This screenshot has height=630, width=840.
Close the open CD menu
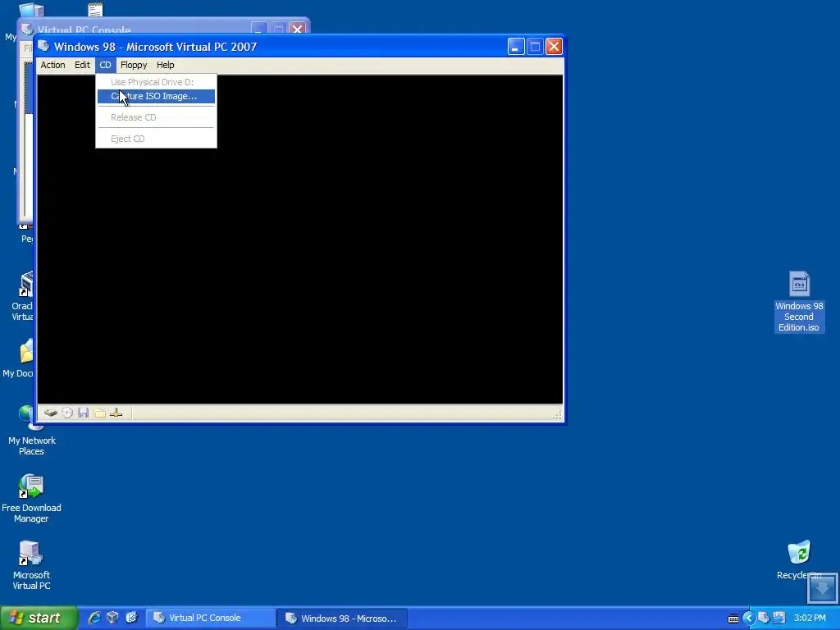pos(105,65)
